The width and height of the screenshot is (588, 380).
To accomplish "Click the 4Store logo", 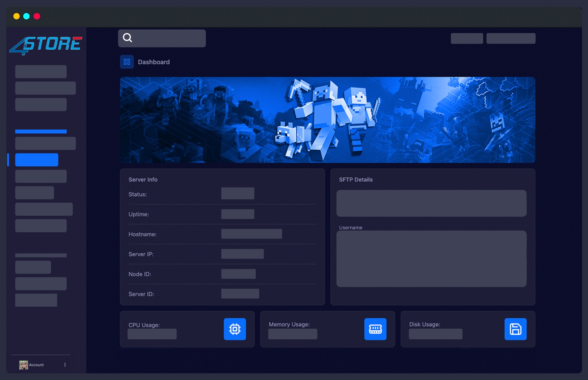I will 46,45.
